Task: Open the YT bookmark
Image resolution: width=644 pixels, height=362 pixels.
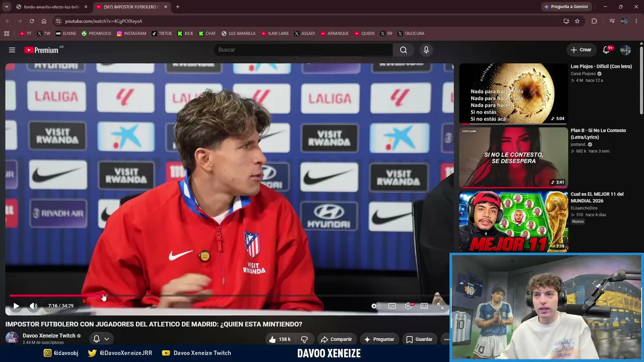Action: pyautogui.click(x=25, y=34)
